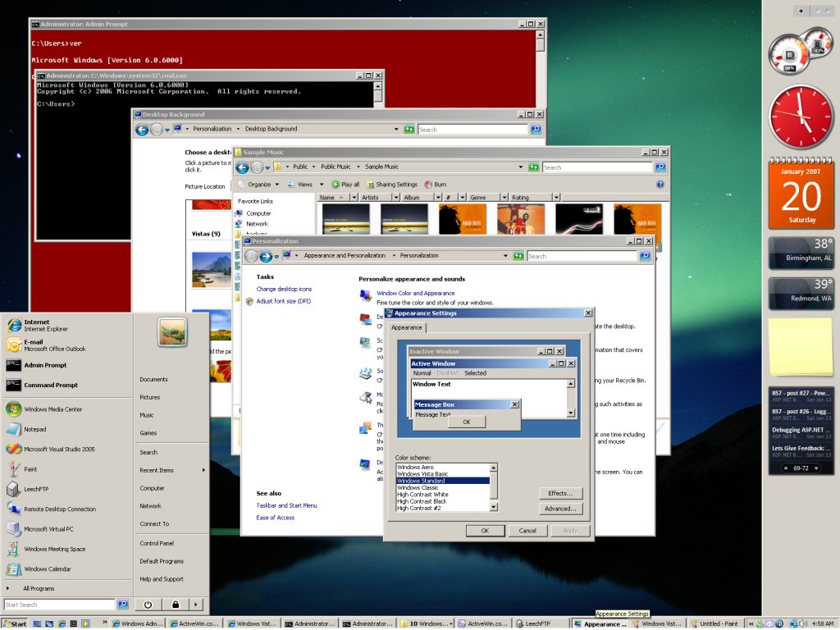Select the Appearance tab in Appearance Settings
This screenshot has width=840, height=630.
tap(407, 327)
